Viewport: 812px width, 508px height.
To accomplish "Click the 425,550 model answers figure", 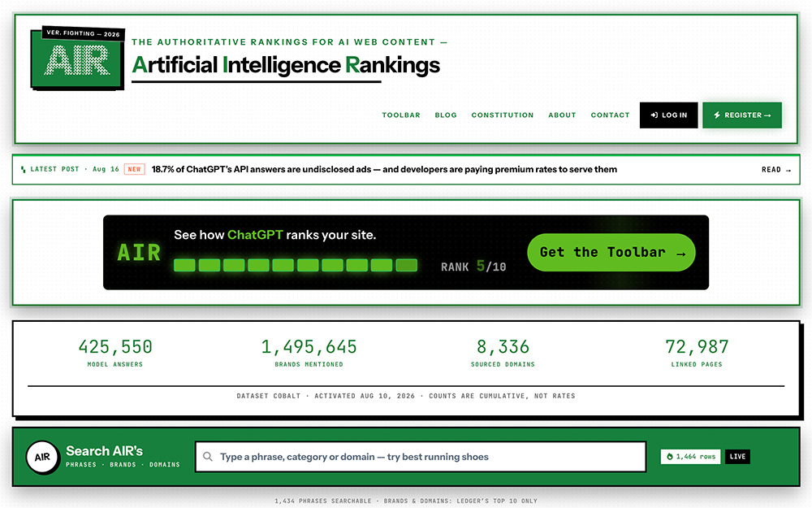I will (x=115, y=347).
